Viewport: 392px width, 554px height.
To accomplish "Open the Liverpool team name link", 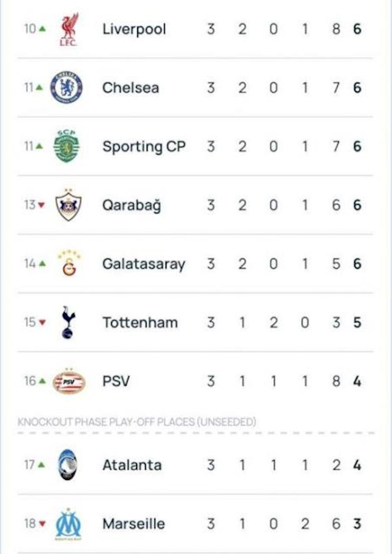I will pyautogui.click(x=134, y=29).
